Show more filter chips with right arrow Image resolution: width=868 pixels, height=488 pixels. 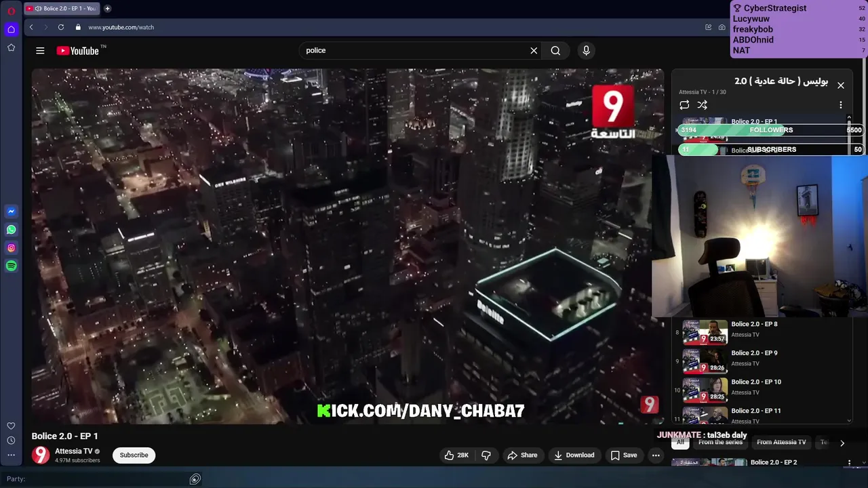click(x=842, y=443)
